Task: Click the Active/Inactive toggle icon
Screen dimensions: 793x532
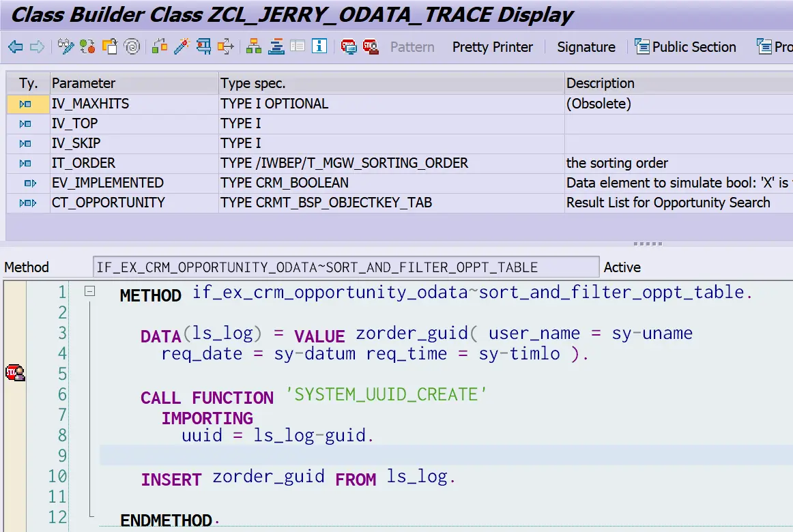Action: [87, 46]
